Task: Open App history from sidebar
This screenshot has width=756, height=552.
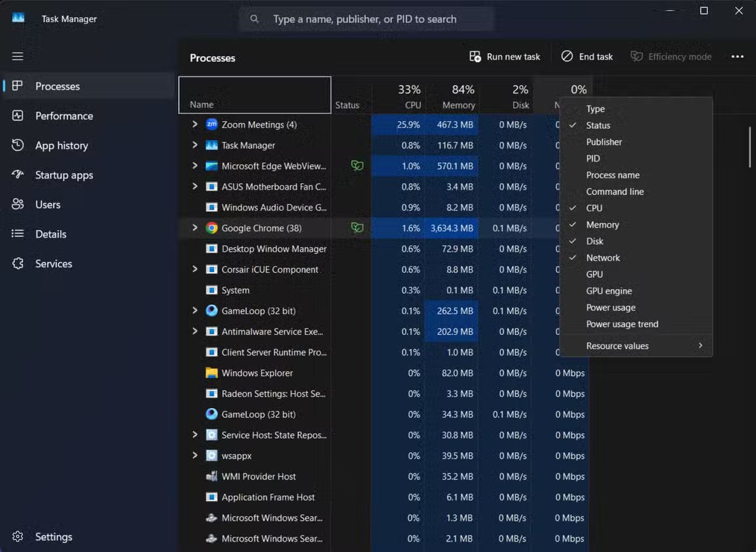Action: (x=62, y=145)
